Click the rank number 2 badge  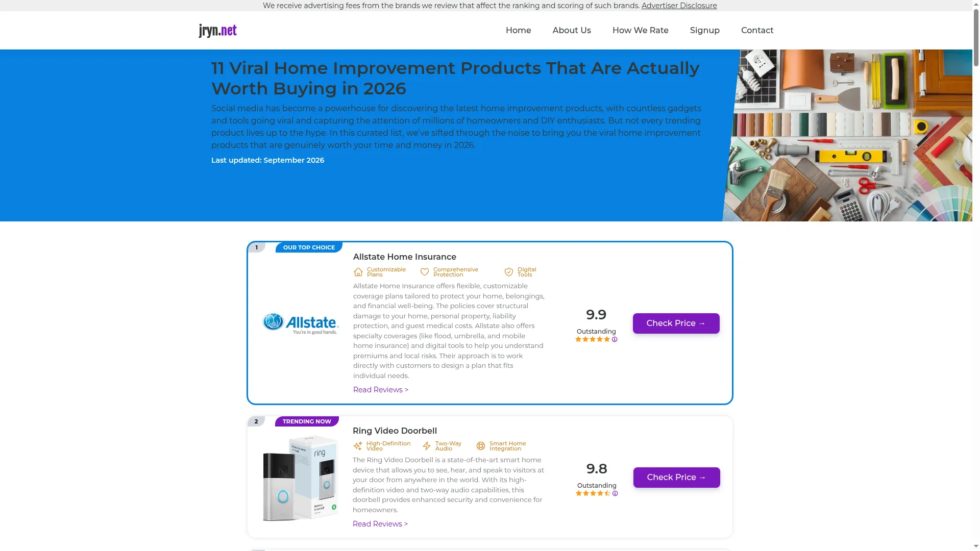click(x=256, y=421)
